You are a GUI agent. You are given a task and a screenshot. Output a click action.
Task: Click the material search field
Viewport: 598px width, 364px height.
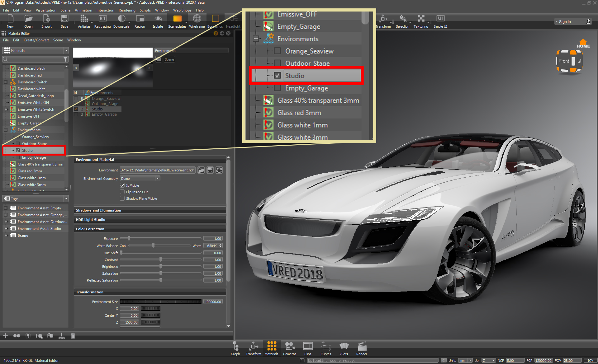35,59
